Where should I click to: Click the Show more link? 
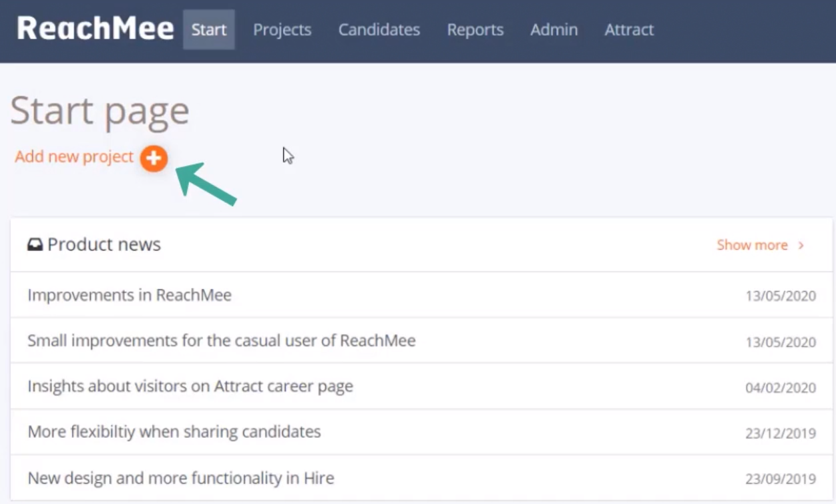pyautogui.click(x=752, y=245)
